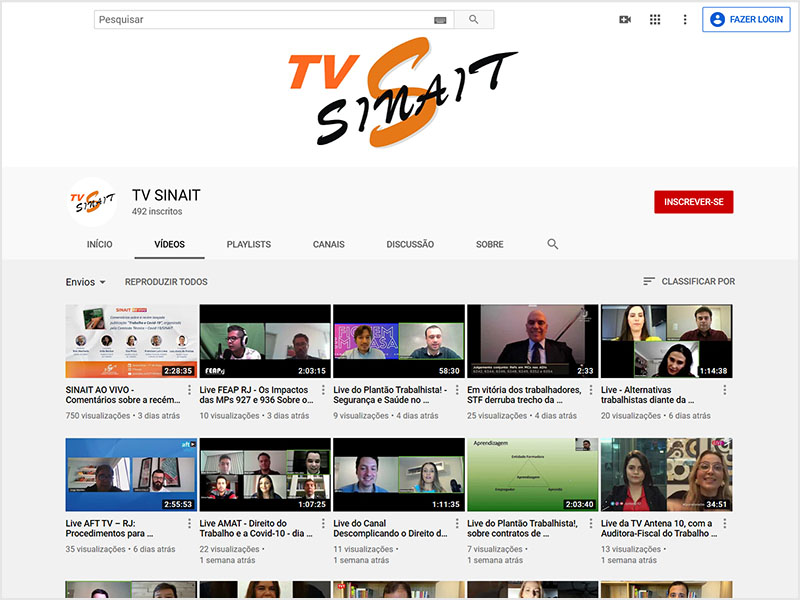Click the sort lines icon next to CLASSIFICAR POR

point(648,281)
